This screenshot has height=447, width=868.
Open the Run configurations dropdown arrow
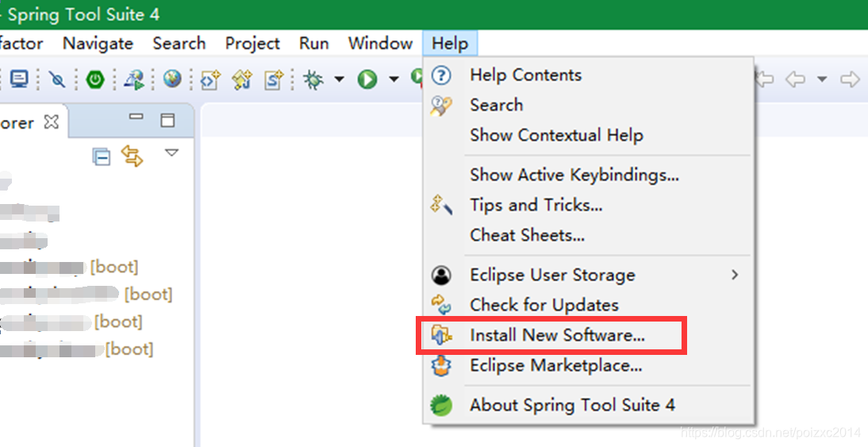[x=394, y=79]
